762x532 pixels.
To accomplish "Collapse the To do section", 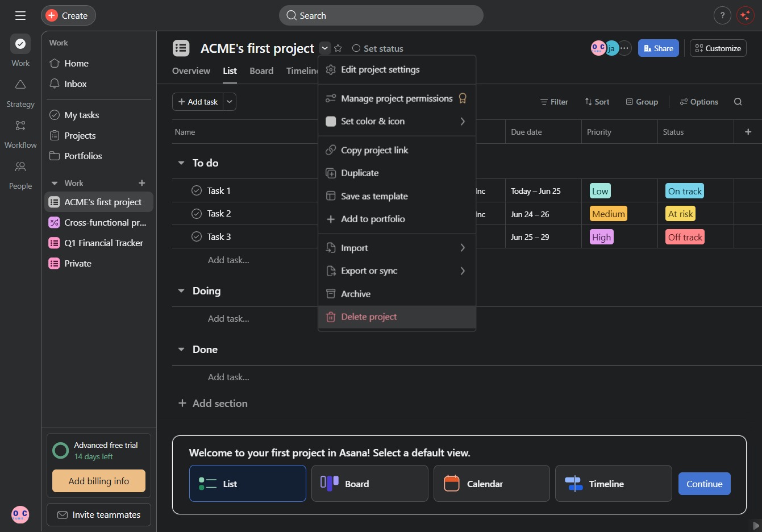I will [181, 163].
